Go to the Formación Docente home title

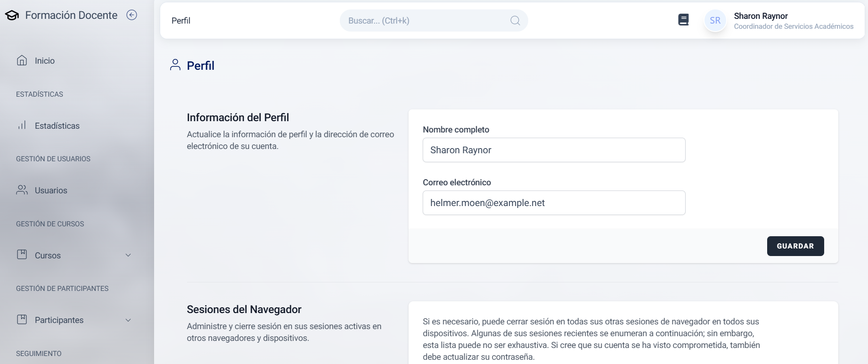pyautogui.click(x=71, y=15)
